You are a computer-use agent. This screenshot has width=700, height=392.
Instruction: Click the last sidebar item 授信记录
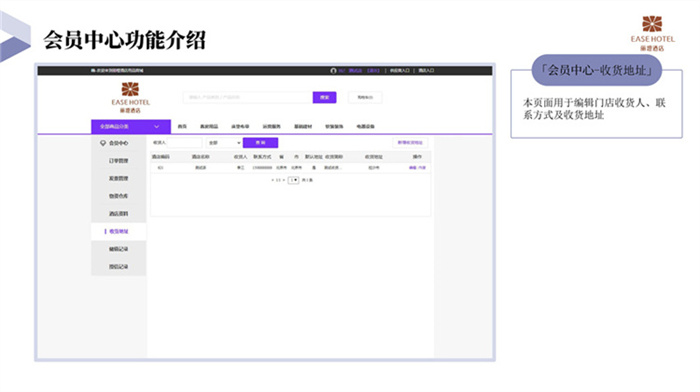[x=118, y=267]
